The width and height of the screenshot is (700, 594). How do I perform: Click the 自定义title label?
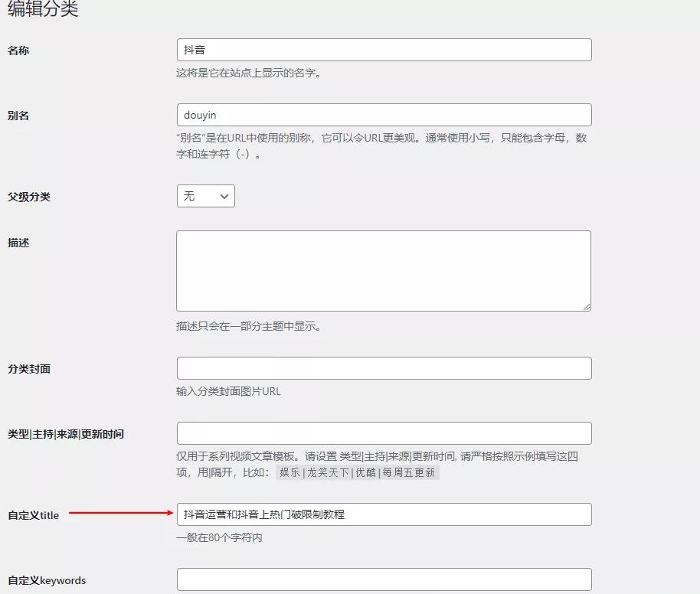point(34,515)
